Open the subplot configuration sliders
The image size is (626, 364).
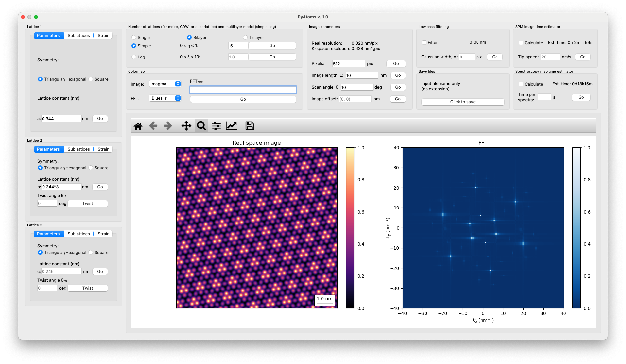217,126
